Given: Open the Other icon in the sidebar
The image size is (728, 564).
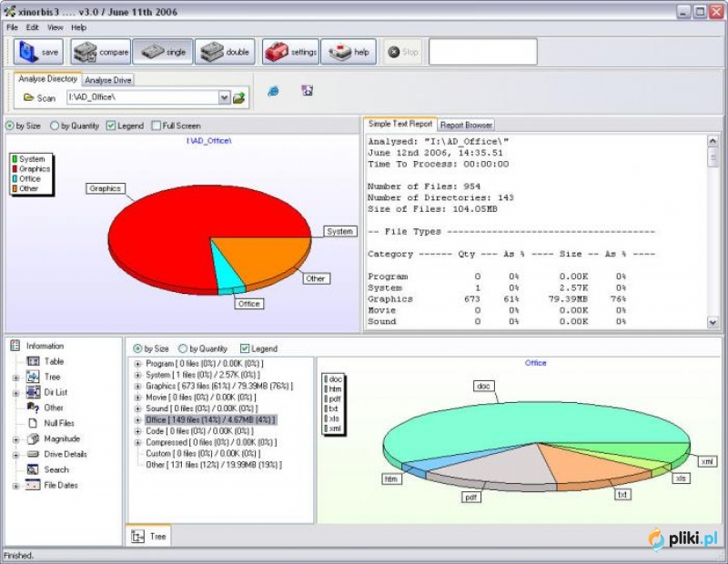Looking at the screenshot, I should [x=33, y=408].
